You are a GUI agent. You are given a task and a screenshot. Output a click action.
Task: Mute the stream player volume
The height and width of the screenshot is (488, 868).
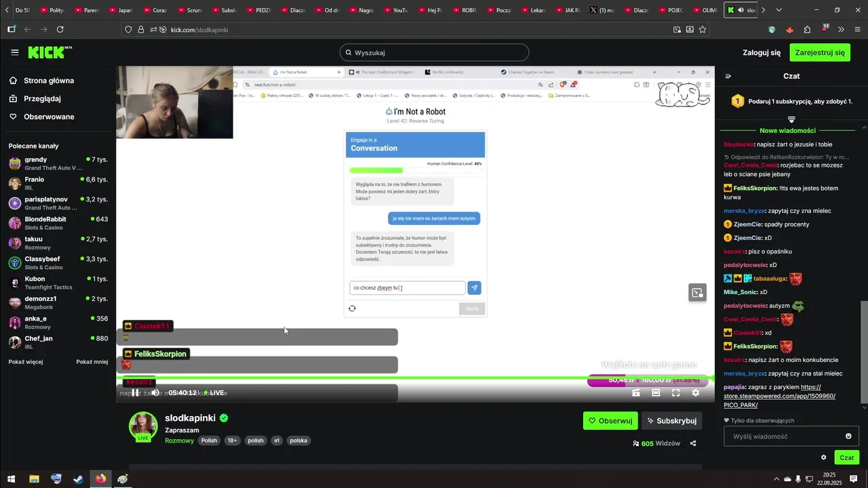click(x=155, y=392)
